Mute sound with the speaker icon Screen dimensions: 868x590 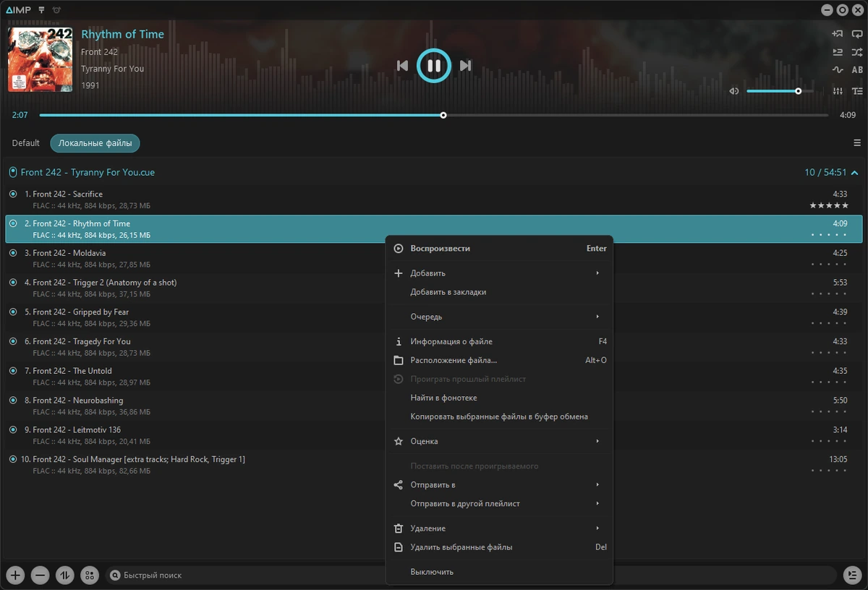coord(733,91)
